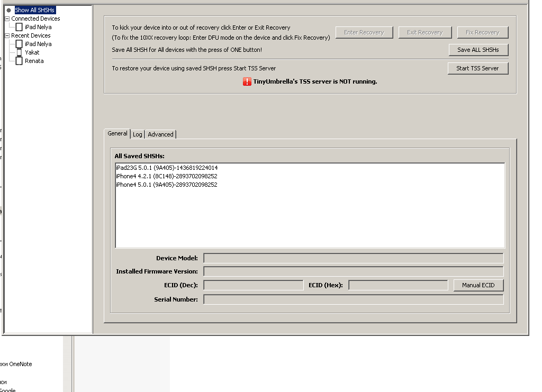Collapse the Connected Devices tree group
Image resolution: width=542 pixels, height=392 pixels.
7,19
